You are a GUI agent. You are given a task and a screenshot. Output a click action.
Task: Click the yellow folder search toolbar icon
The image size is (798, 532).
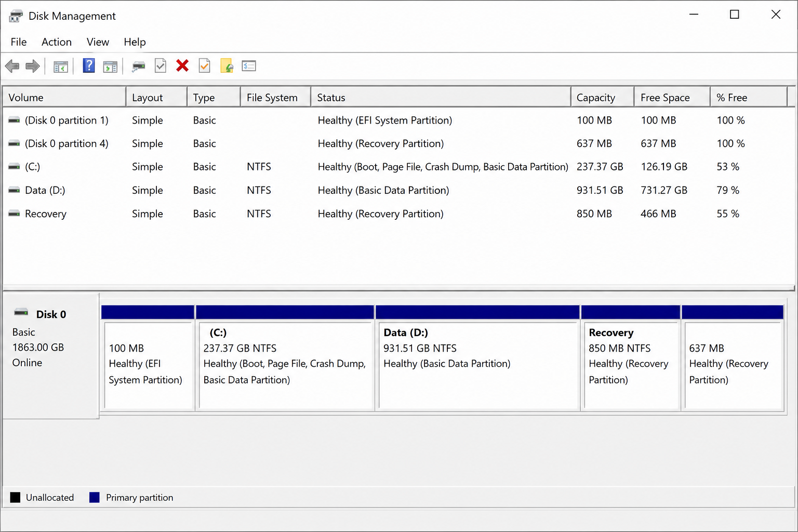227,66
